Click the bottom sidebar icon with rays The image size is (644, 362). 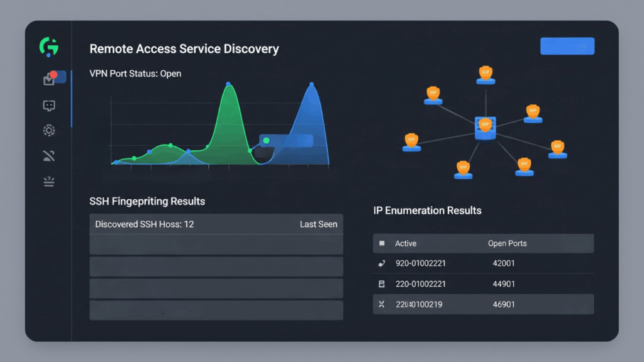[49, 182]
